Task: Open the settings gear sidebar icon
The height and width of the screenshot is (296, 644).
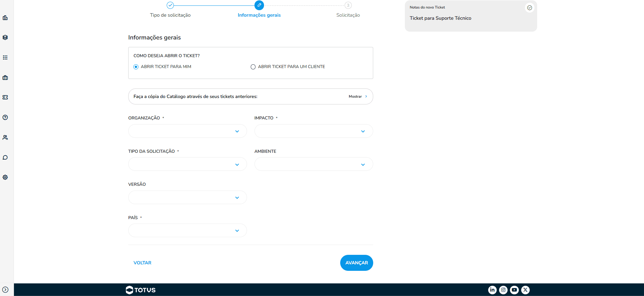Action: click(x=5, y=177)
